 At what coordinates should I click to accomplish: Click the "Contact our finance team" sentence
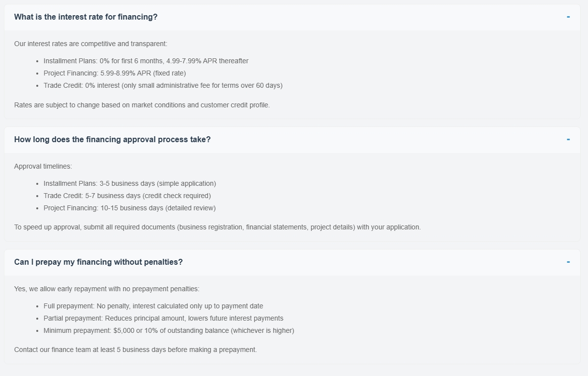[x=135, y=350]
